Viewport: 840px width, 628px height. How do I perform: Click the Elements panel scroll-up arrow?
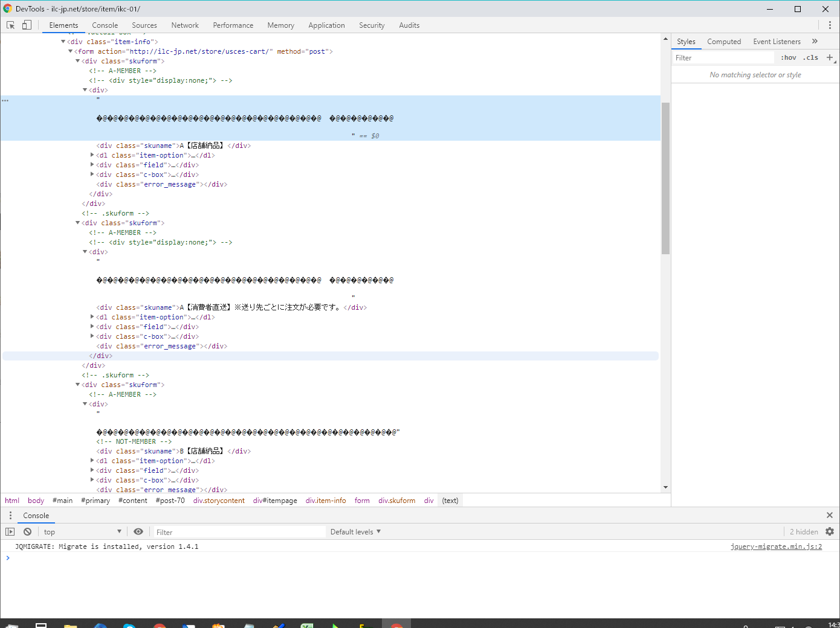pyautogui.click(x=665, y=39)
